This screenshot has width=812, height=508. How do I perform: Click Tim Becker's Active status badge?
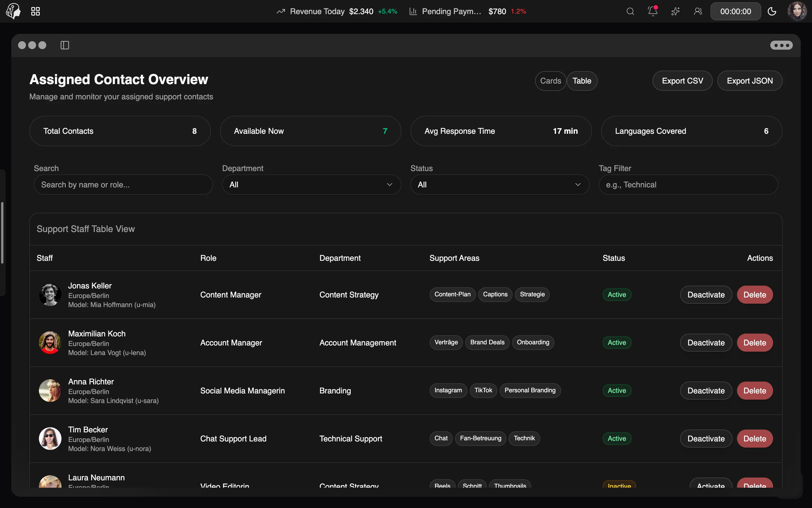click(617, 439)
